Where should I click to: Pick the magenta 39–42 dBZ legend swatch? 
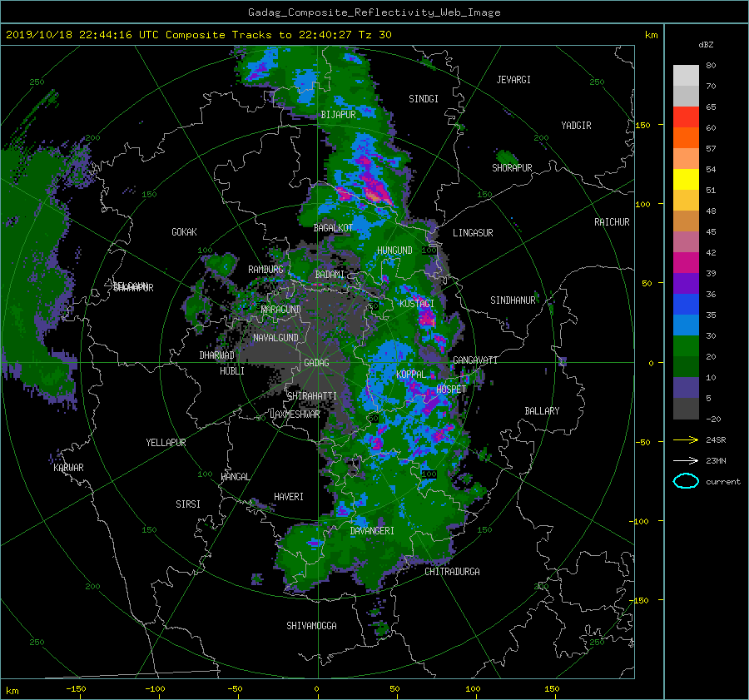coord(686,262)
